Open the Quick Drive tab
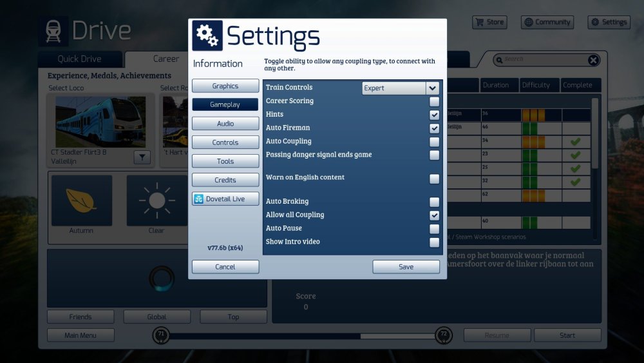Screen dimensions: 644x363 pos(79,59)
